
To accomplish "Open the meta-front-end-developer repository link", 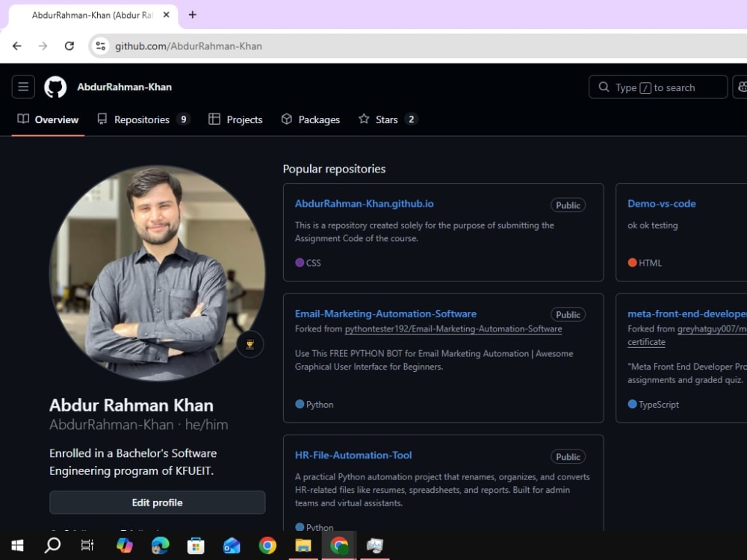I will 687,314.
